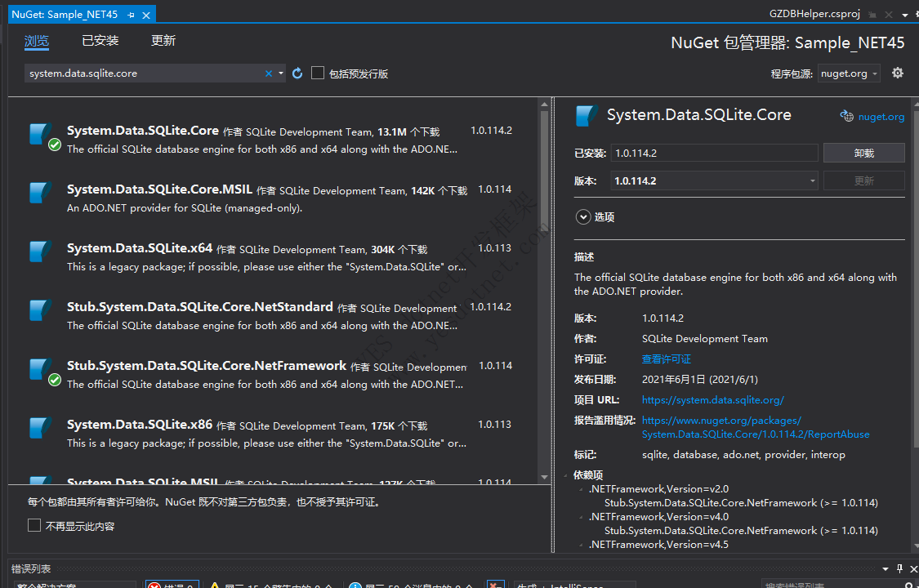Clear the package search box text
The image size is (919, 588).
269,73
